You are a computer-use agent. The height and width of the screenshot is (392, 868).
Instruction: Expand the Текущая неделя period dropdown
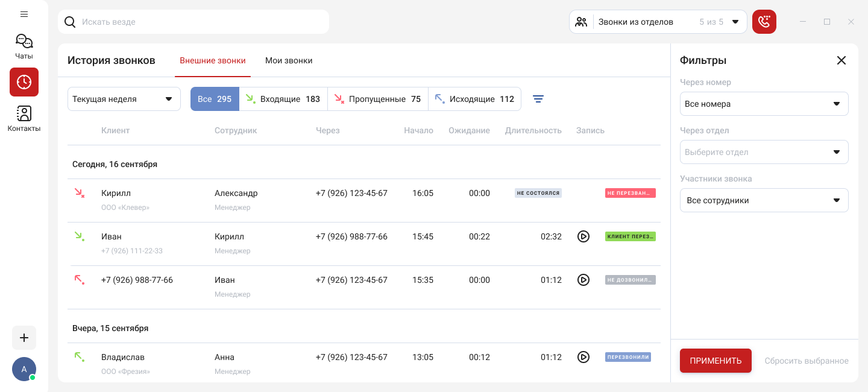pos(124,99)
